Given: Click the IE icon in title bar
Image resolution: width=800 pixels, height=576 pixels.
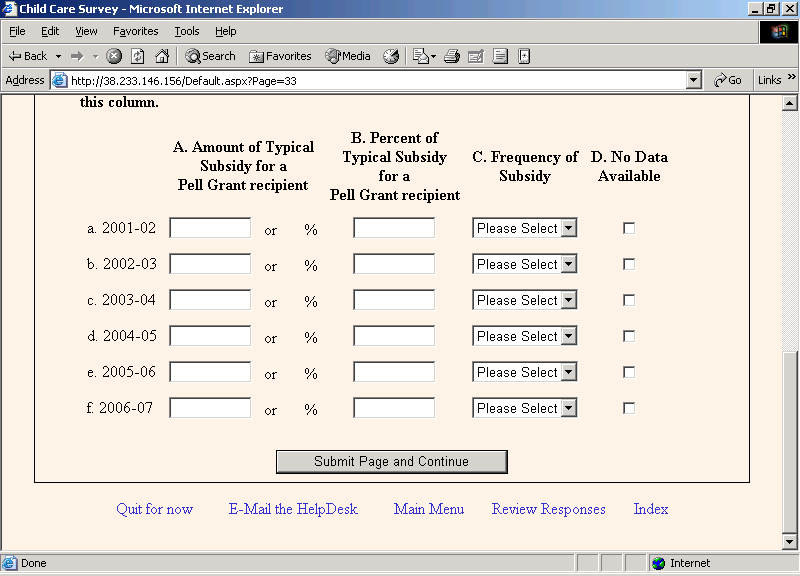Looking at the screenshot, I should click(x=9, y=9).
